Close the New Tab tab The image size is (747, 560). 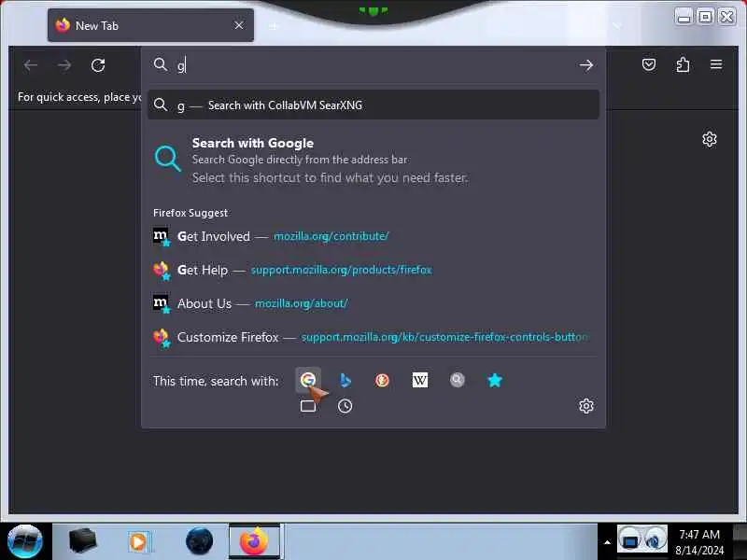(x=239, y=25)
